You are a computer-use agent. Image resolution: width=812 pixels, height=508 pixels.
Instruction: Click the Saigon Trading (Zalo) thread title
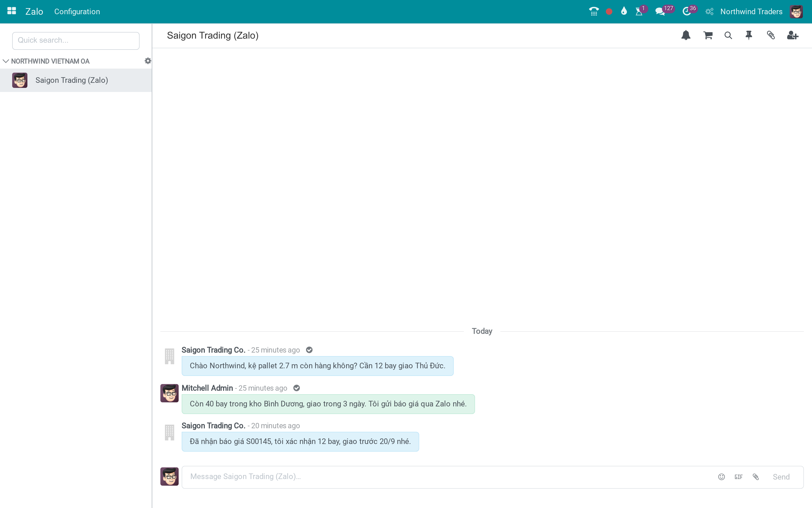tap(213, 36)
